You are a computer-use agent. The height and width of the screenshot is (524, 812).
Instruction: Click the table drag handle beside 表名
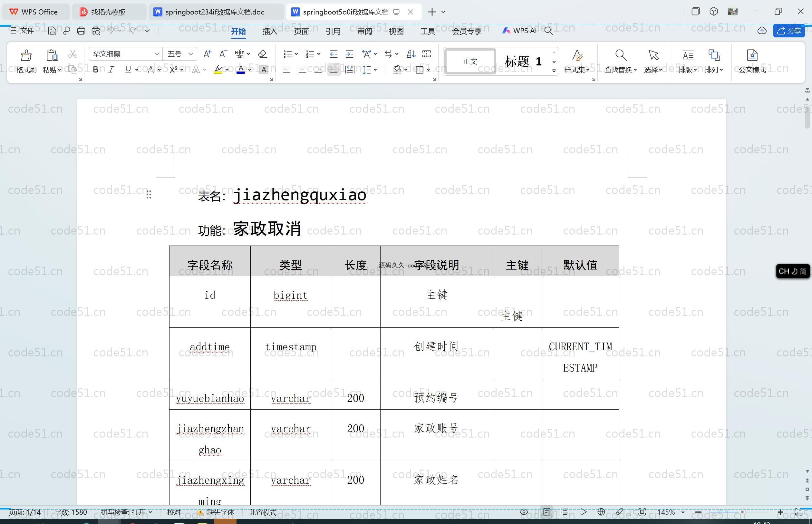[x=149, y=194]
